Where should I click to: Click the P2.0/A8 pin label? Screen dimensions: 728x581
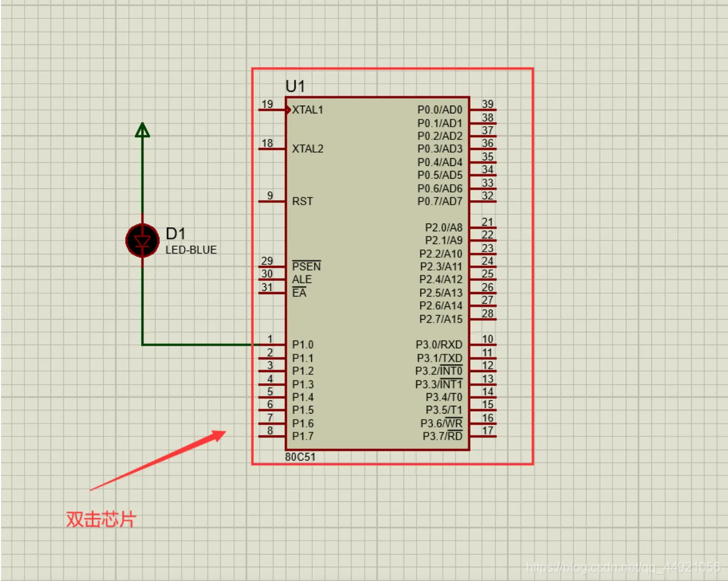444,228
